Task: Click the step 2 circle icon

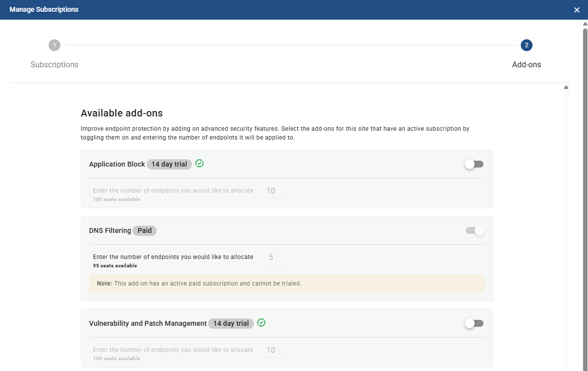Action: pyautogui.click(x=527, y=45)
